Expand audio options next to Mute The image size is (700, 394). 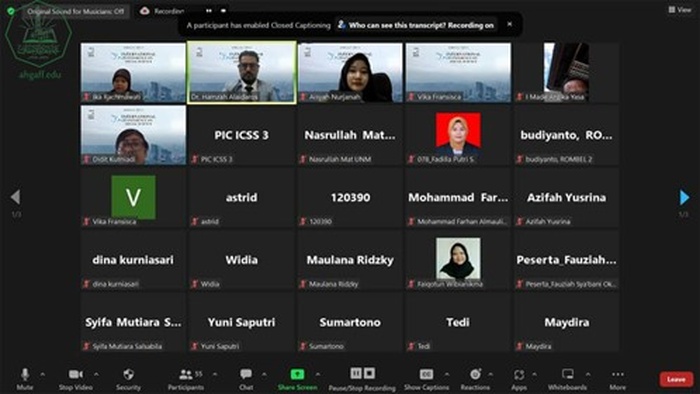point(42,374)
